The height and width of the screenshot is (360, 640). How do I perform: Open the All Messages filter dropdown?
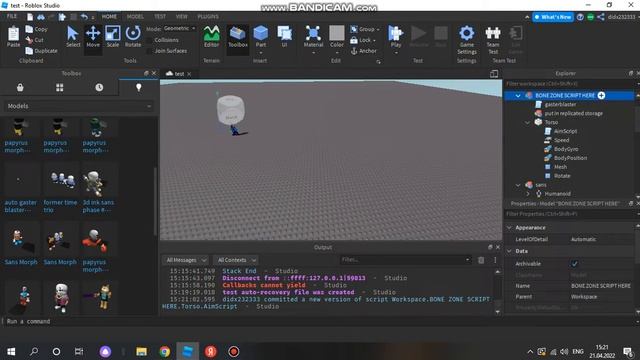point(186,260)
